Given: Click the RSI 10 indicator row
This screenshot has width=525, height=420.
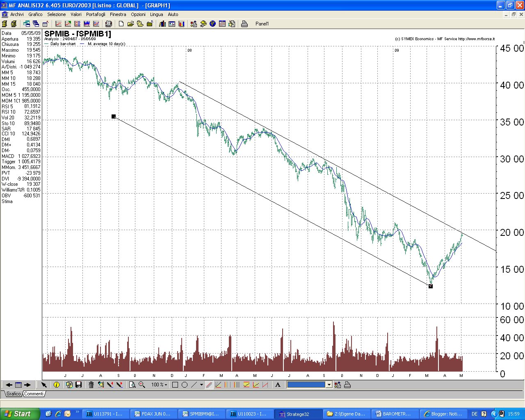Looking at the screenshot, I should pyautogui.click(x=21, y=112).
